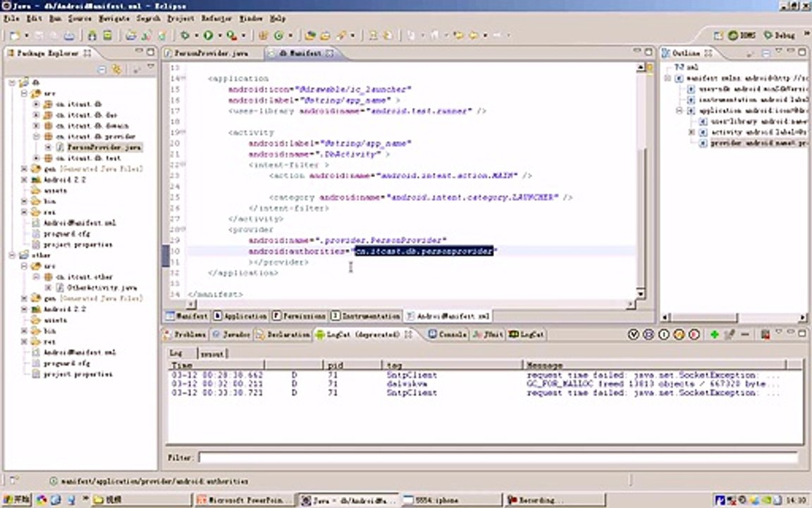This screenshot has height=508, width=812.
Task: Expand Android 2.2 library under db project
Action: [24, 180]
